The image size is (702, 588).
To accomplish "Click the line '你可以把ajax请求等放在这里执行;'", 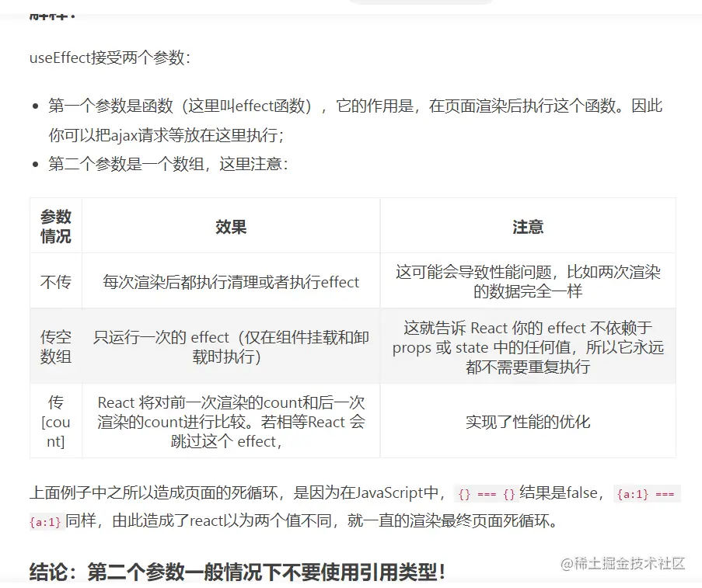I will pos(166,135).
